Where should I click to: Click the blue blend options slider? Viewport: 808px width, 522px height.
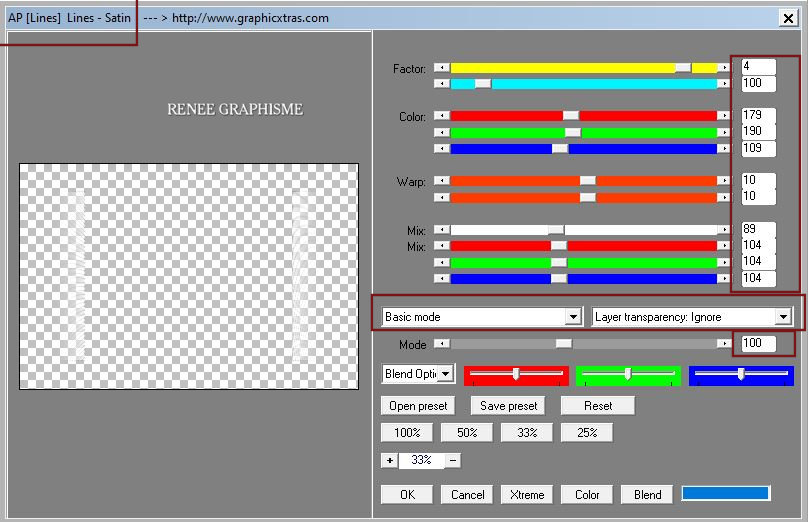pos(740,375)
